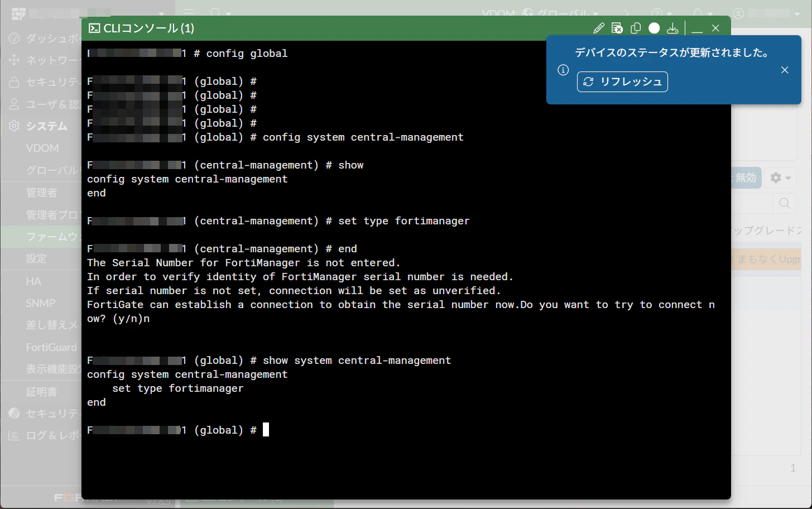This screenshot has height=509, width=812.
Task: Click at the cursor on the last global prompt
Action: [266, 430]
